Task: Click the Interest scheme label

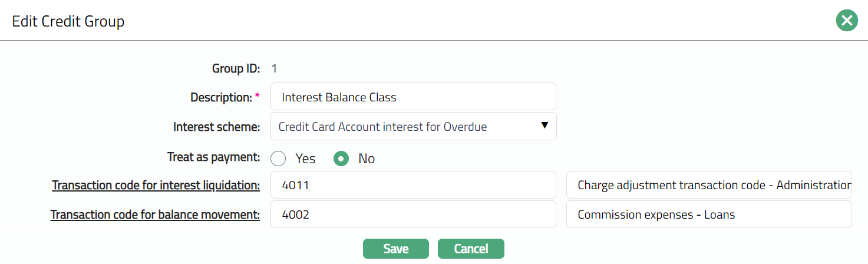Action: coord(216,127)
